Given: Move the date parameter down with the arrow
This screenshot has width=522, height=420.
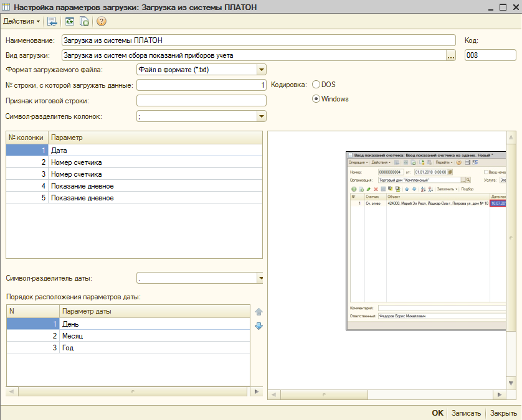Looking at the screenshot, I should pos(259,326).
